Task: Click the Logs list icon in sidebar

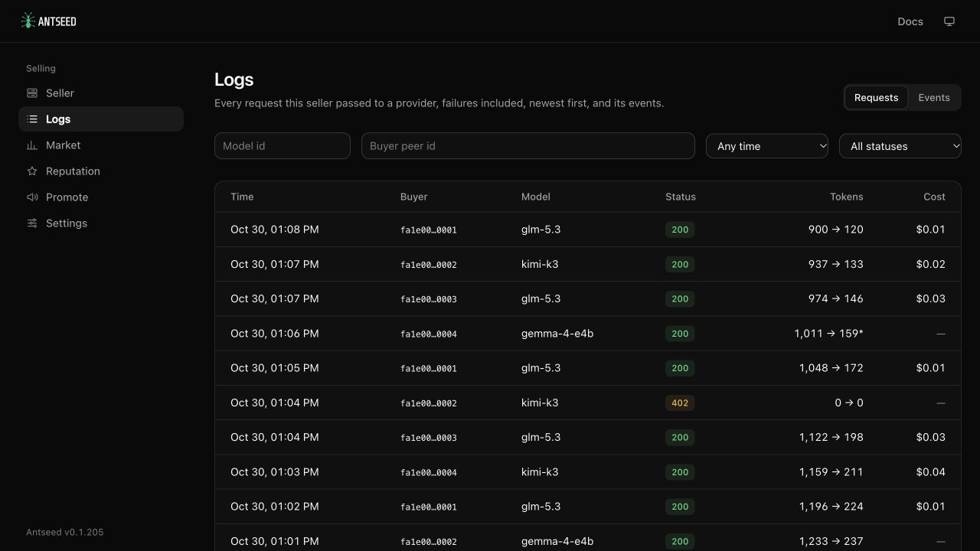Action: click(32, 119)
